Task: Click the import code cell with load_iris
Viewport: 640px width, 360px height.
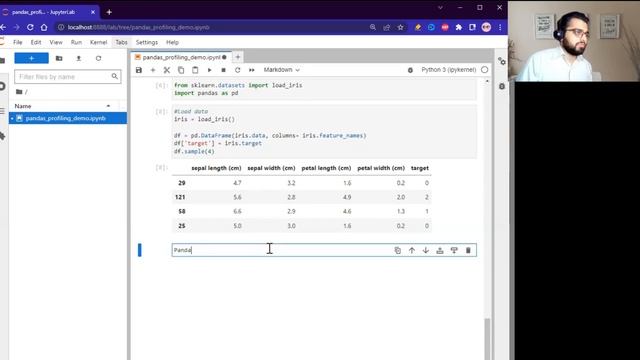Action: pos(324,89)
